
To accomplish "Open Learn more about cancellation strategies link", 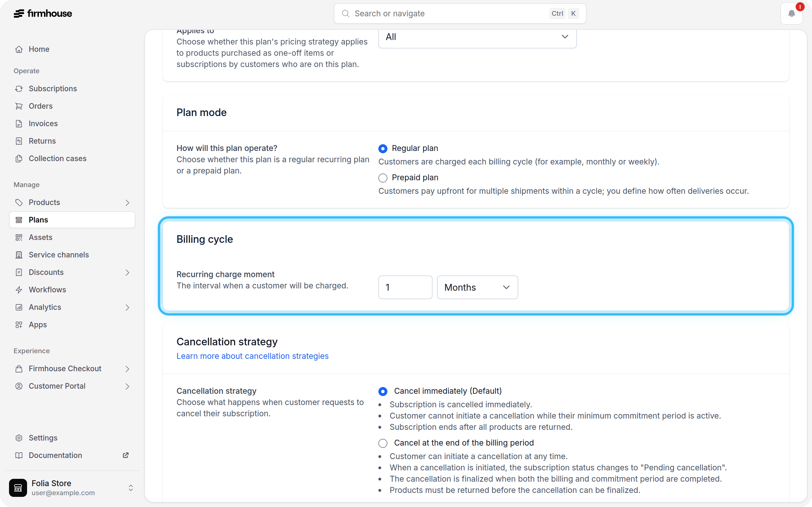I will point(252,356).
